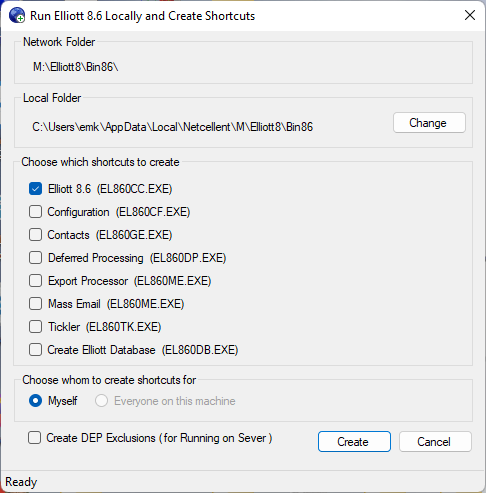Choose Everyone on this machine option
The image size is (486, 493).
[101, 401]
